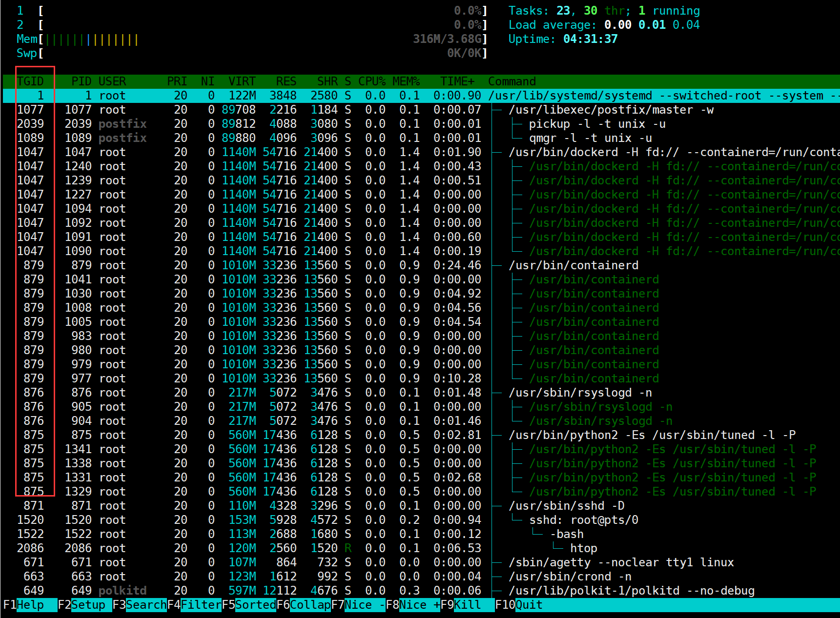The height and width of the screenshot is (618, 840).
Task: Click the CPU 1 usage meter
Action: (x=252, y=11)
